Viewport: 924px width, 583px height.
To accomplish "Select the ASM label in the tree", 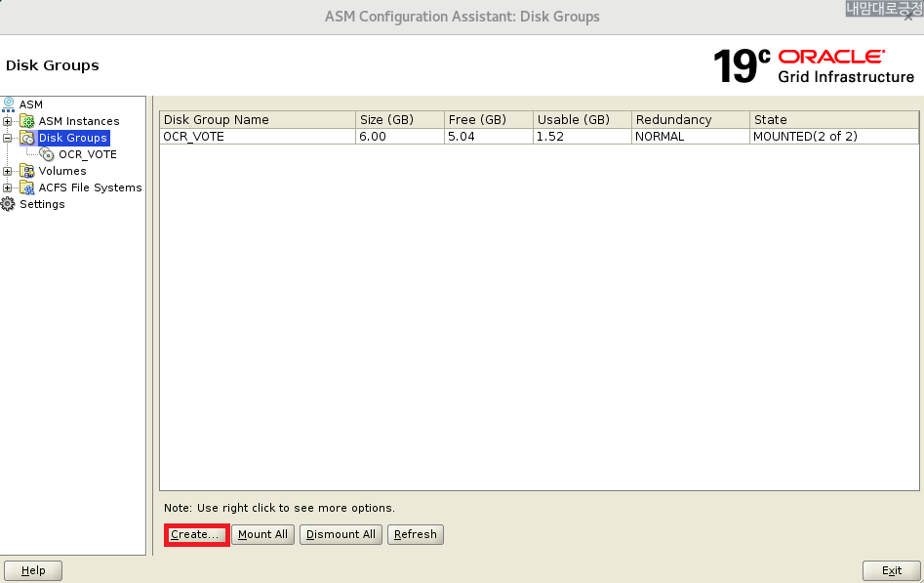I will (31, 104).
